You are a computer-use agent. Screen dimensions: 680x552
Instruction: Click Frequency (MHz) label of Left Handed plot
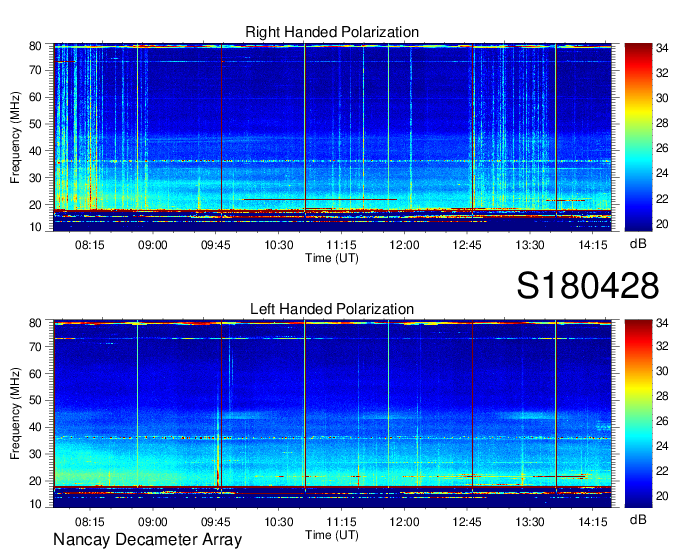[15, 414]
